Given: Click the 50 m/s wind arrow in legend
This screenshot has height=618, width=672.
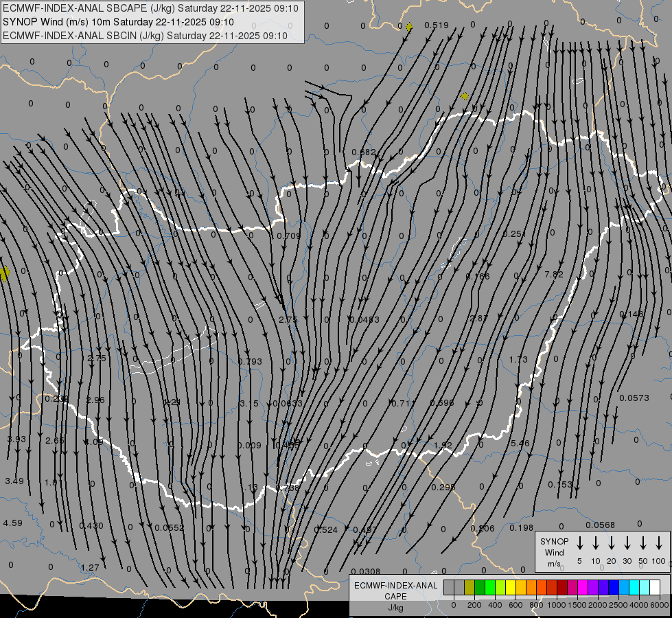Looking at the screenshot, I should point(643,543).
